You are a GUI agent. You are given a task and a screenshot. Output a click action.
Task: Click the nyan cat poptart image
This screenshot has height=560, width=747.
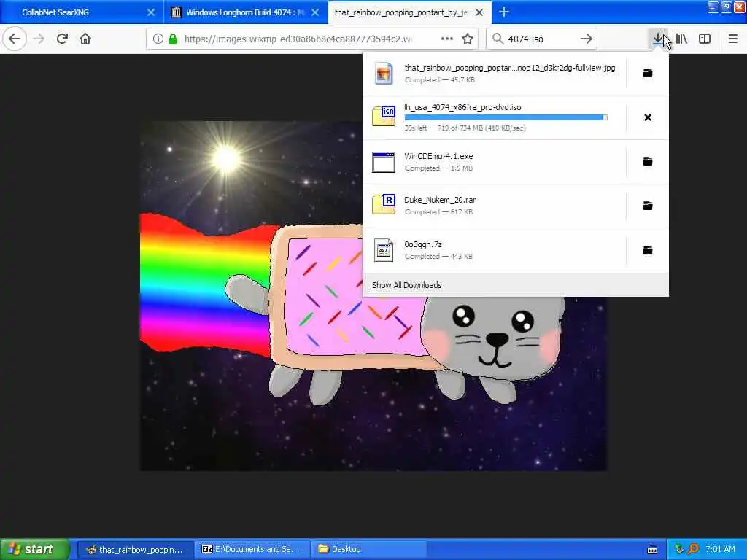point(373,296)
